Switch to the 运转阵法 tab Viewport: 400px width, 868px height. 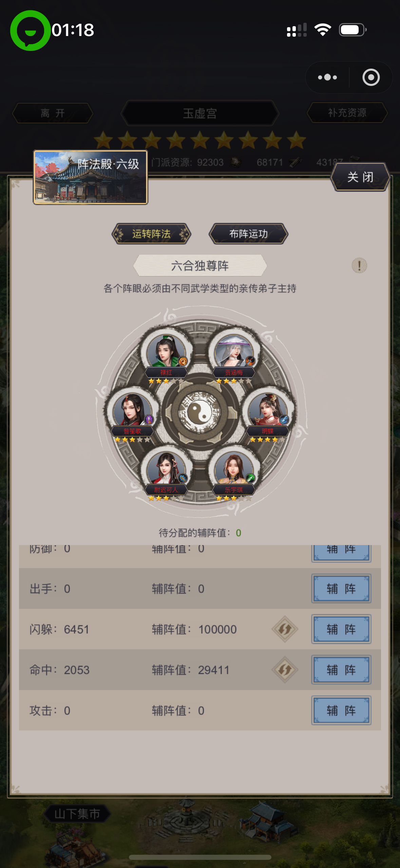coord(151,234)
